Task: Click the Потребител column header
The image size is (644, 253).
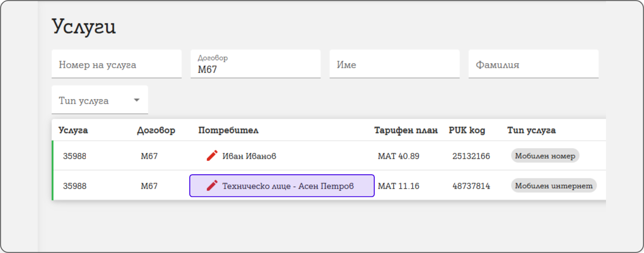Action: 228,130
